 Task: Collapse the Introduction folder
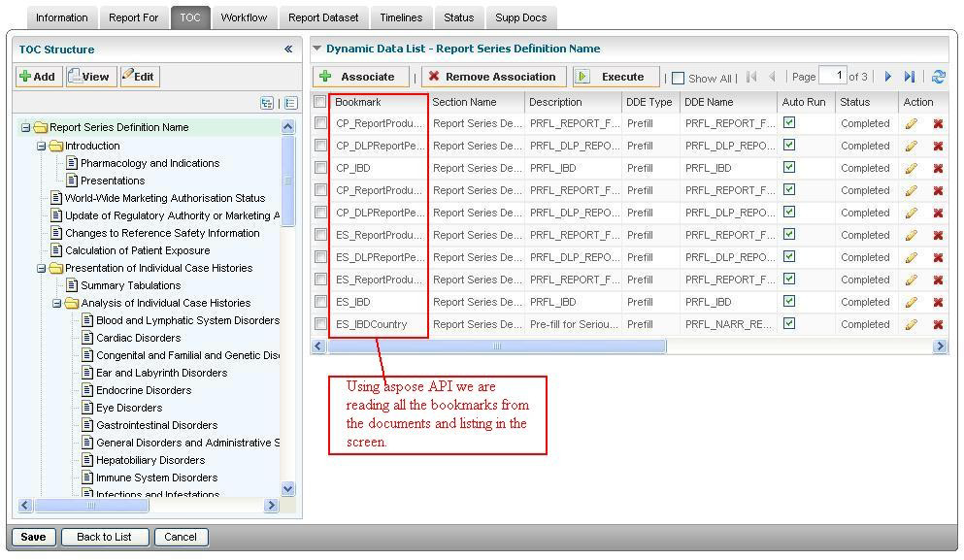[x=41, y=147]
